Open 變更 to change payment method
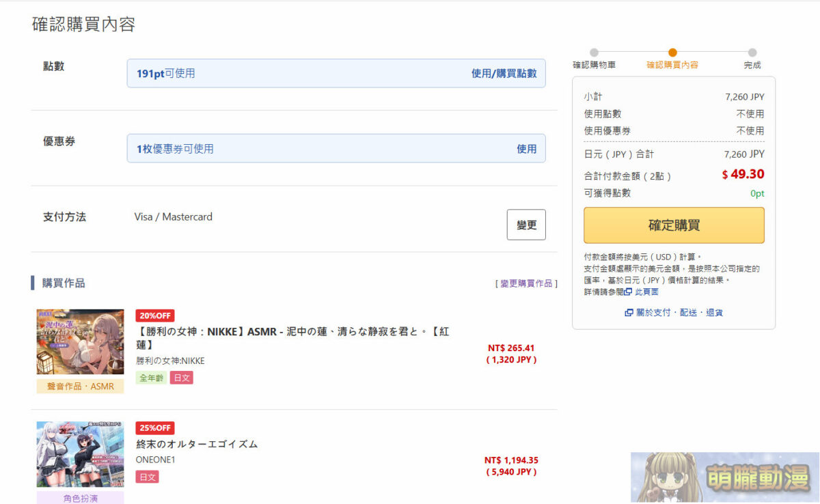The image size is (820, 504). pos(526,224)
